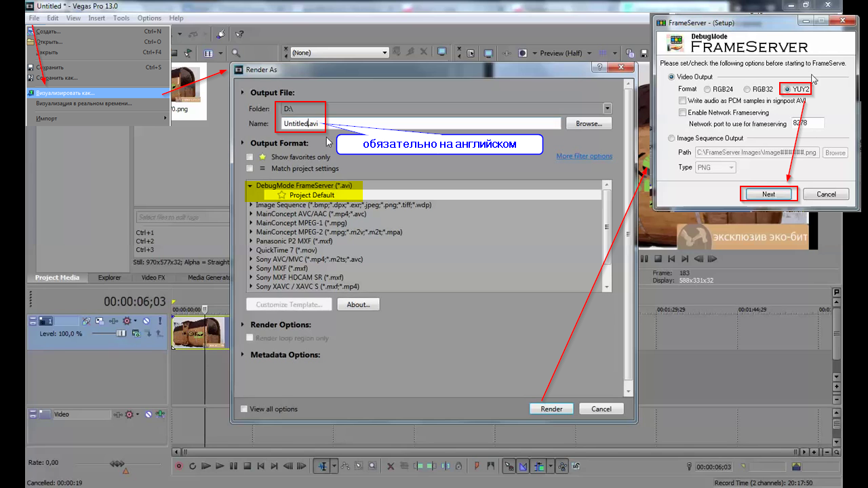
Task: Expand the QuickTime 7 (*.mov) format group
Action: pos(252,250)
